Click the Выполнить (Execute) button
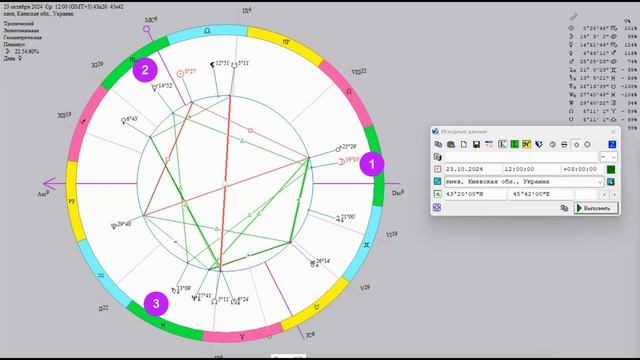 point(596,208)
